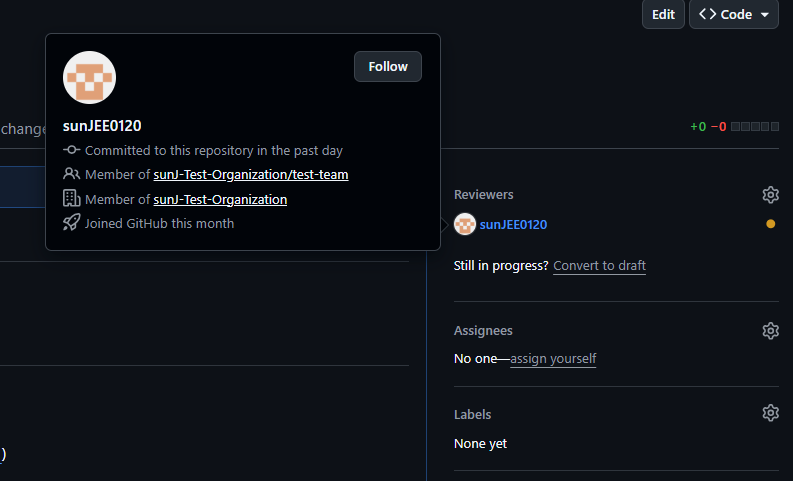
Task: Click the large sunJEE0120 avatar in hovercard
Action: 90,77
